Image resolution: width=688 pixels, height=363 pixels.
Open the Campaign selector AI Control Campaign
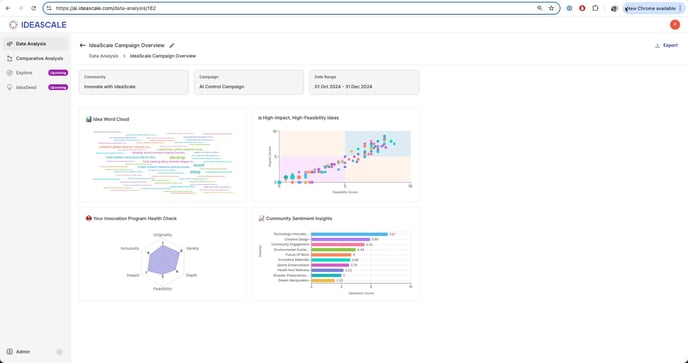click(x=249, y=83)
